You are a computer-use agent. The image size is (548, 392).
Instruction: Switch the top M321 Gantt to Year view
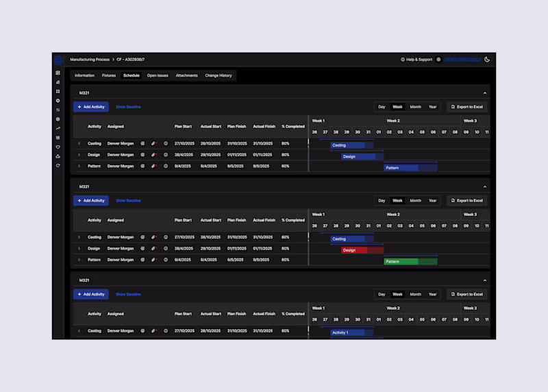tap(433, 107)
